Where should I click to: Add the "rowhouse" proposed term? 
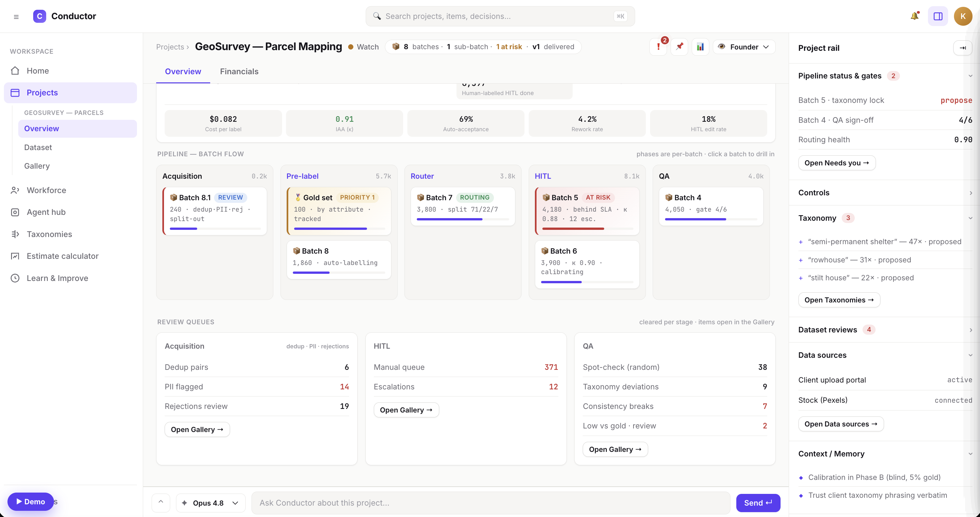click(x=801, y=260)
